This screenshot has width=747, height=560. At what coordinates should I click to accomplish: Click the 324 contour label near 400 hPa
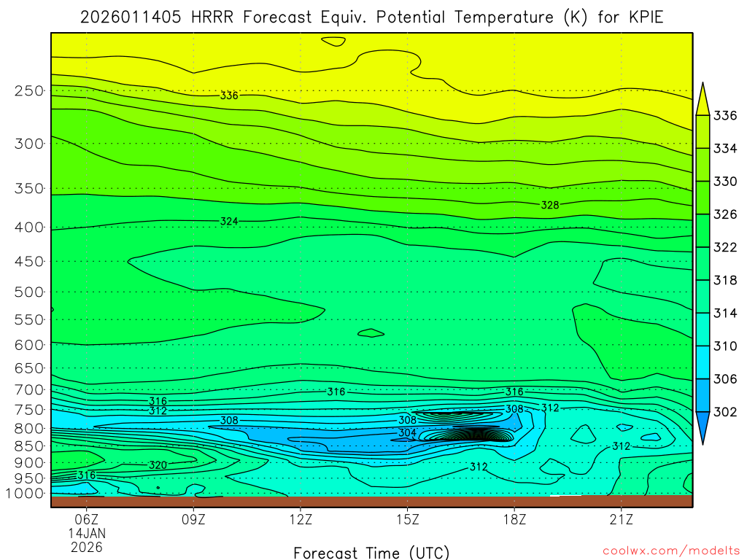229,222
